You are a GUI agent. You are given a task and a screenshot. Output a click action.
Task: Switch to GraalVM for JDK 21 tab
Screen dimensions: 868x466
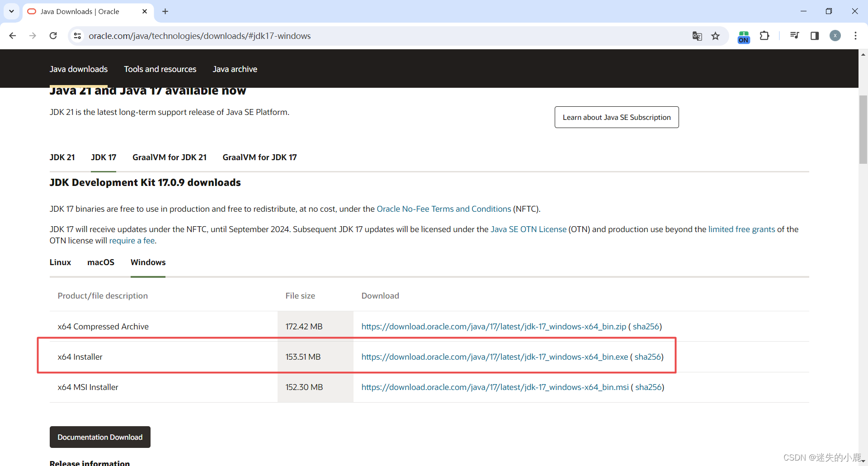tap(170, 157)
